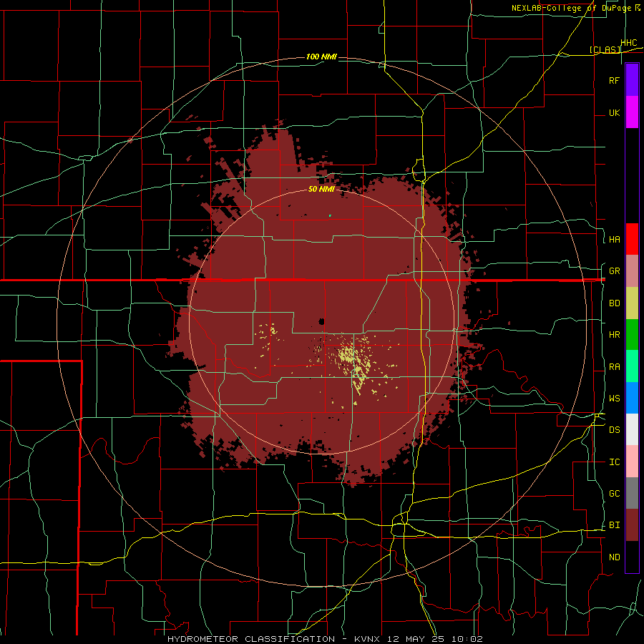The height and width of the screenshot is (644, 644).
Task: Click the DS legend label
Action: point(614,430)
